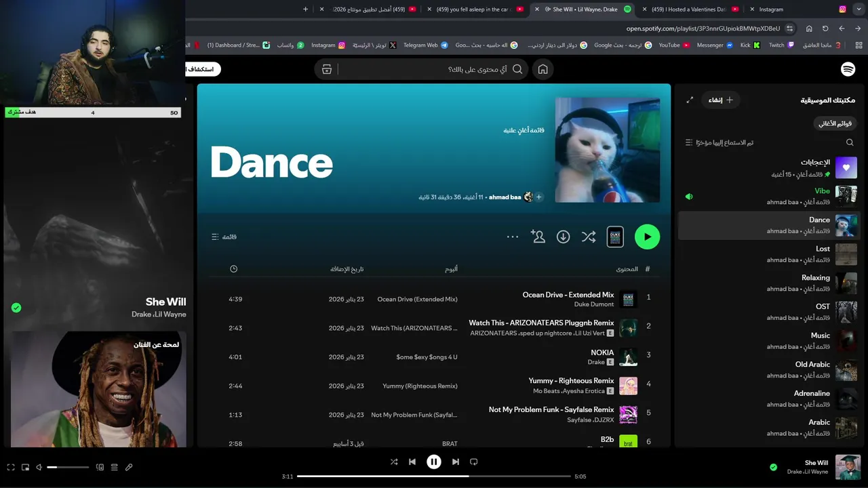
Task: Open Watch This - ARIZONATEARS Pluggnb Remix
Action: pos(541,323)
